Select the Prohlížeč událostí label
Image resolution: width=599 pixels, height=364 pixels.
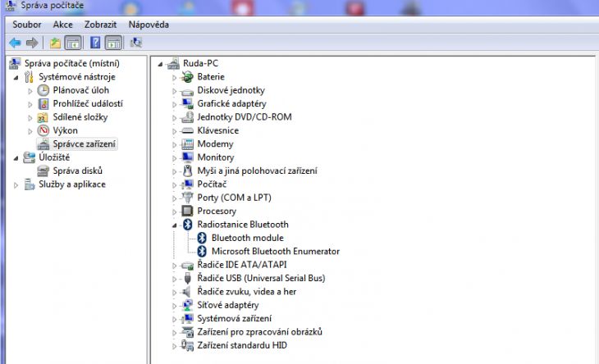[x=88, y=104]
